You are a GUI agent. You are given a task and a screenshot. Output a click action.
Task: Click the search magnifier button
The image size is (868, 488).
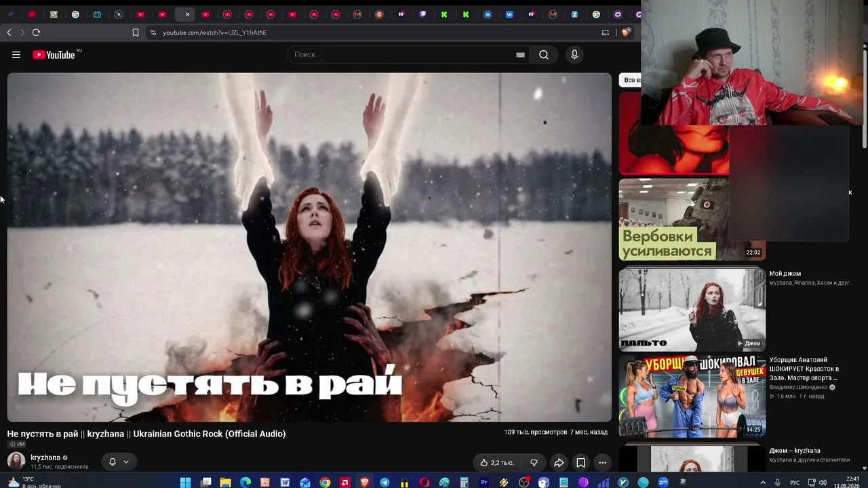pyautogui.click(x=544, y=55)
